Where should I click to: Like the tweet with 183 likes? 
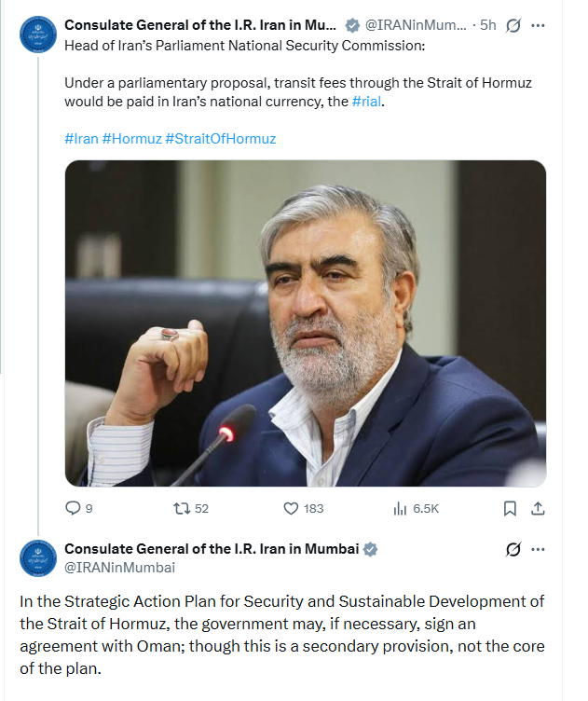(x=290, y=508)
